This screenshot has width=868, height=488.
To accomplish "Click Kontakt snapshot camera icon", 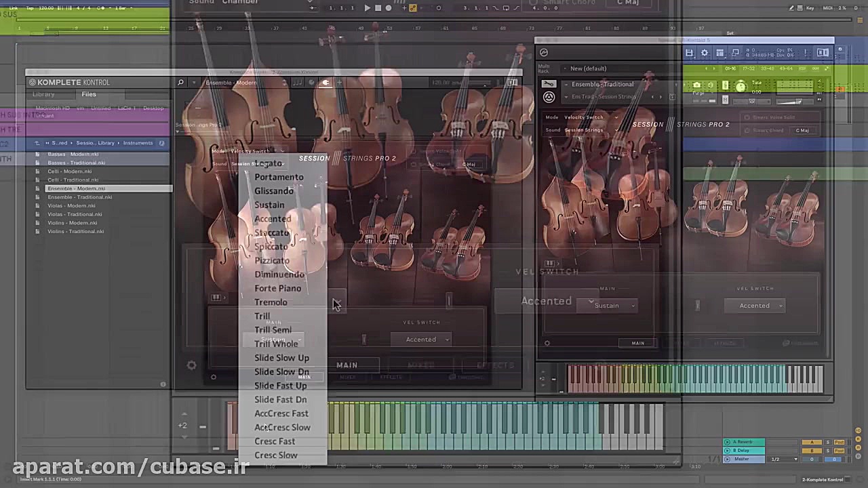I will coord(696,85).
